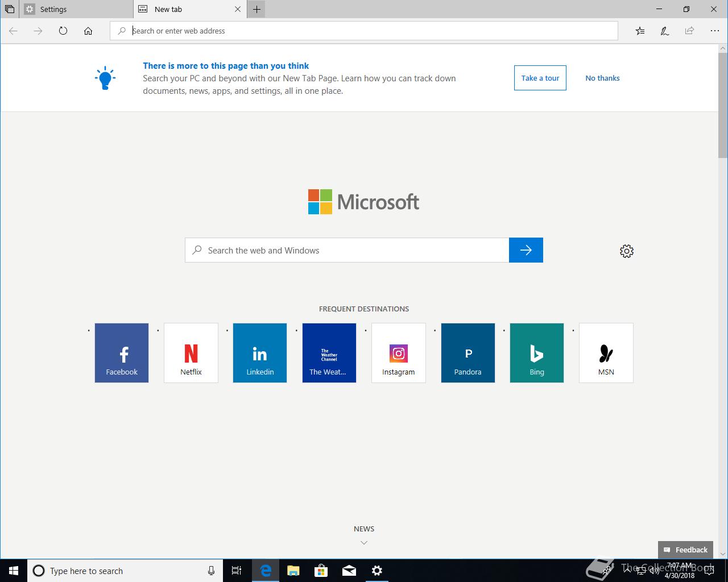728x582 pixels.
Task: Click the Cortana microphone icon
Action: tap(211, 571)
